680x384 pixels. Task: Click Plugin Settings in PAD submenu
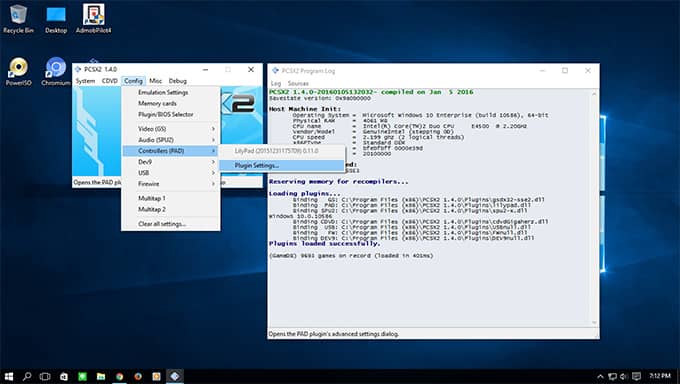tap(282, 165)
